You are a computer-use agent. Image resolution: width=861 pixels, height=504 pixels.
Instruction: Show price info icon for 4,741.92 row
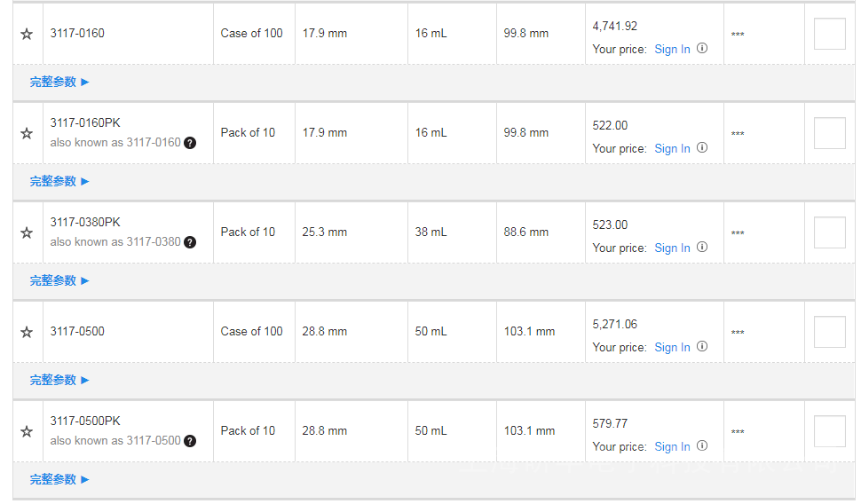coord(702,49)
